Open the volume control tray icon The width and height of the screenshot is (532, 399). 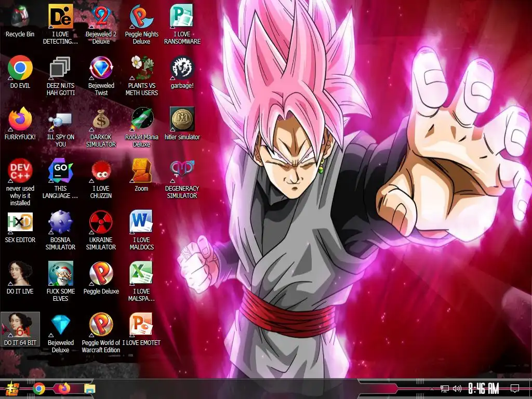(x=457, y=389)
